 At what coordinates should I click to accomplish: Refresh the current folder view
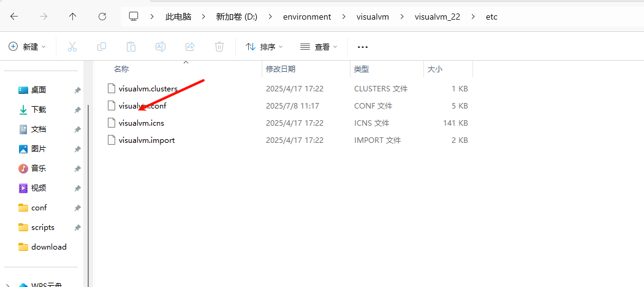tap(102, 17)
